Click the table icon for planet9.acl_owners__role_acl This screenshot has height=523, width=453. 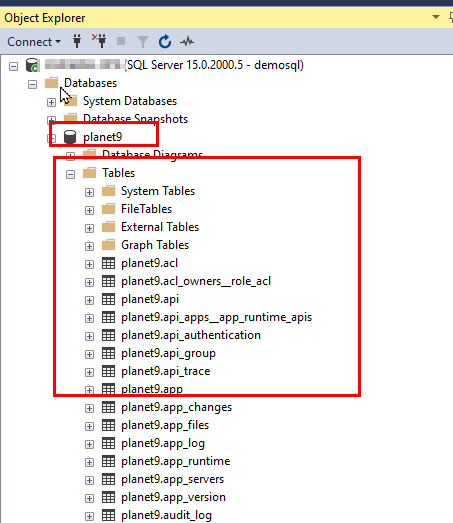click(108, 281)
